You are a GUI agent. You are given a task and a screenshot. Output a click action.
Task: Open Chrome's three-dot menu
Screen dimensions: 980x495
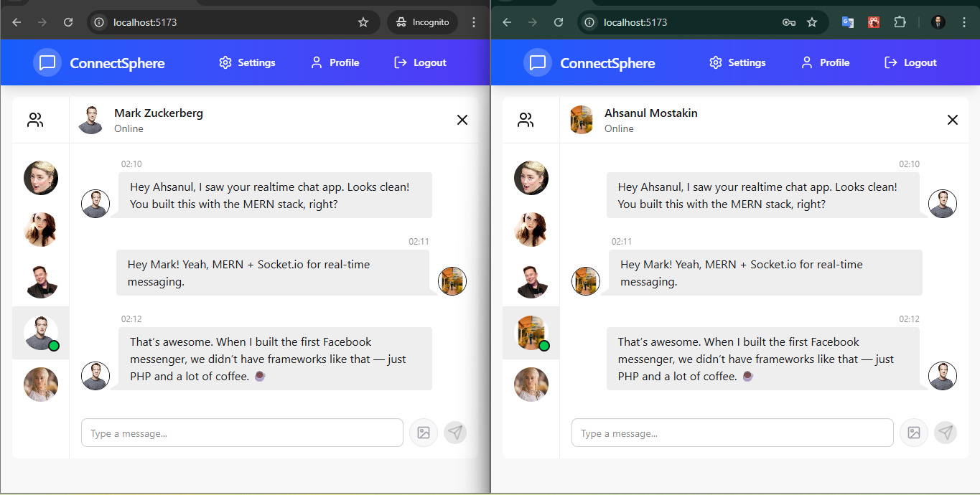964,22
